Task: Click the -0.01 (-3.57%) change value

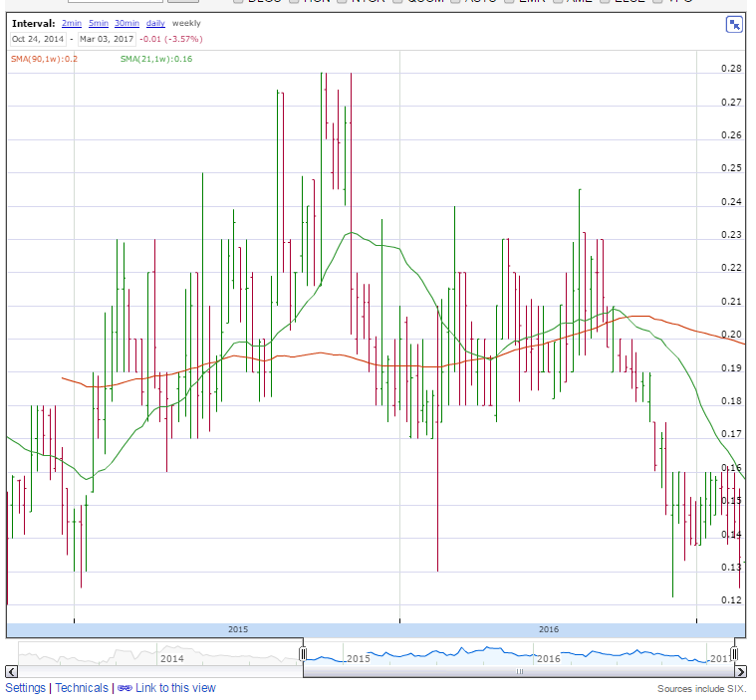Action: click(x=170, y=39)
